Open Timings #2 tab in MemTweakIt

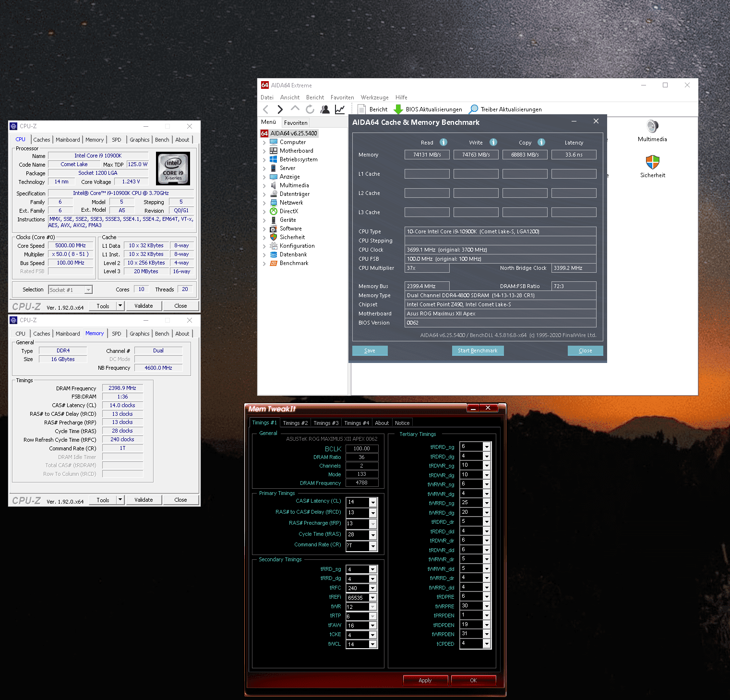click(295, 423)
